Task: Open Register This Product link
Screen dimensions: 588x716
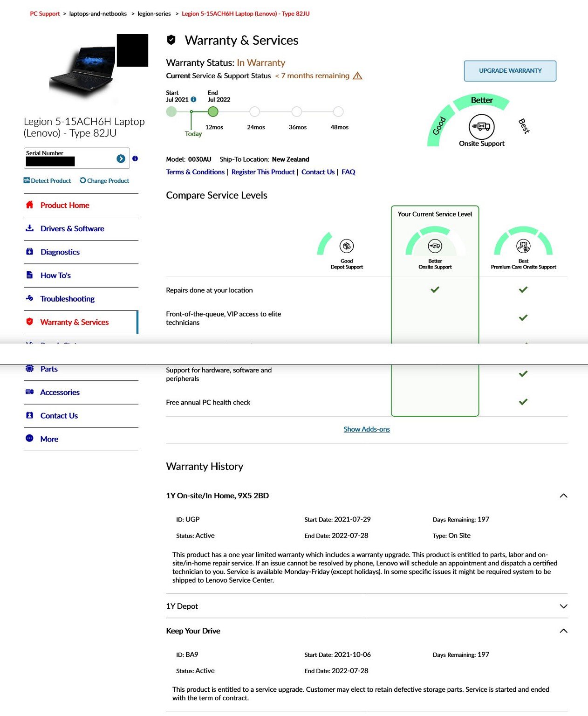Action: click(x=263, y=172)
